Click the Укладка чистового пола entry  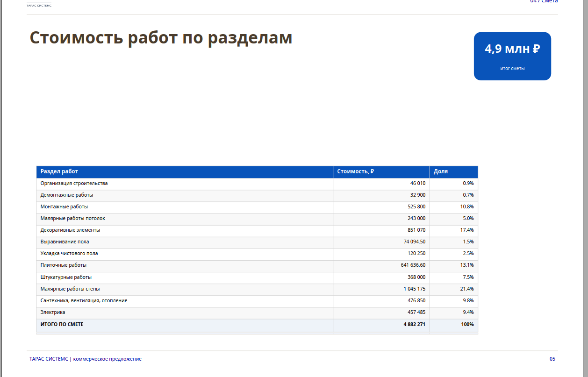click(69, 254)
